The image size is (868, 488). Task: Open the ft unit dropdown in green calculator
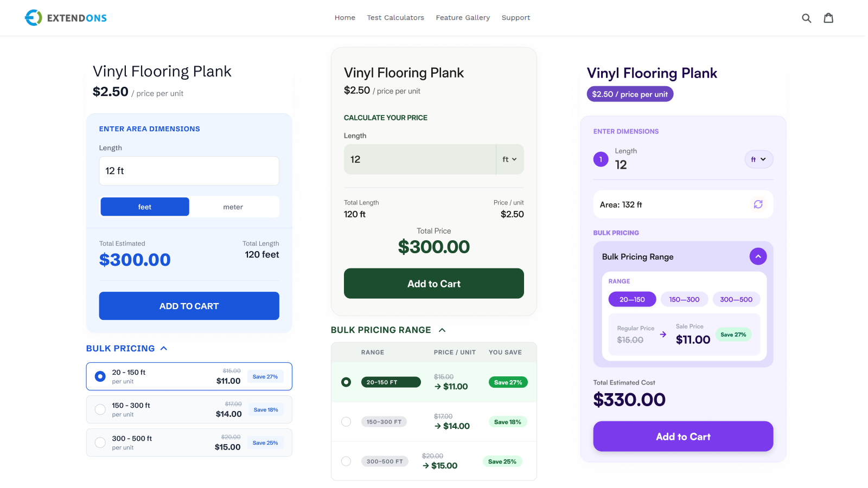click(510, 159)
